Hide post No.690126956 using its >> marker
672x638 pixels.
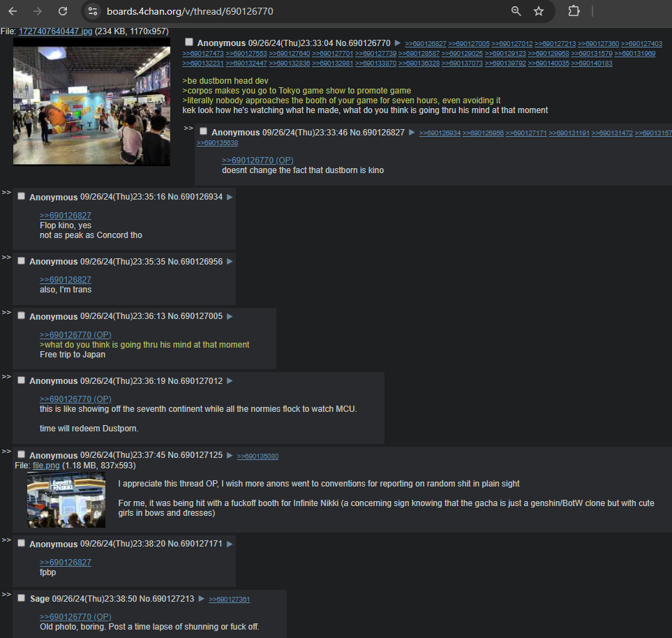click(6, 258)
